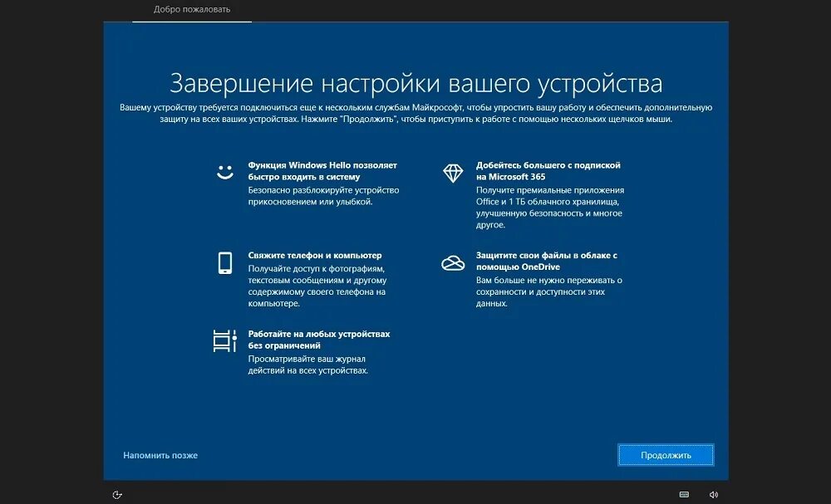
Task: Click the Напомнить позже link
Action: tap(161, 455)
